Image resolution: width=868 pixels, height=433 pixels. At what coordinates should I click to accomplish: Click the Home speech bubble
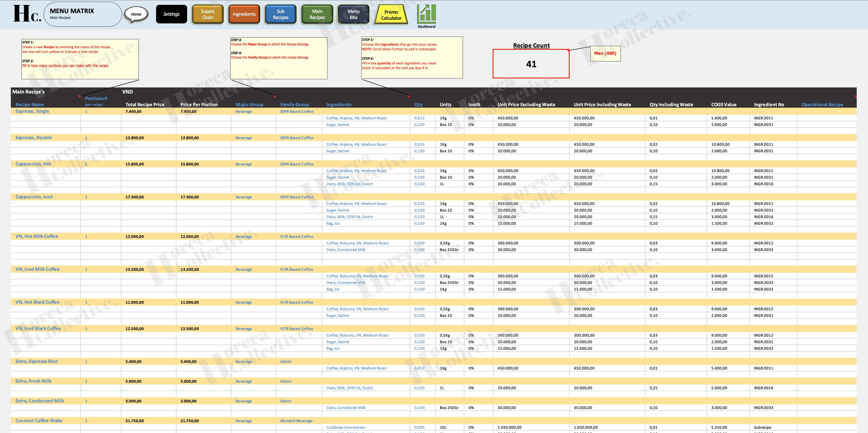click(136, 14)
